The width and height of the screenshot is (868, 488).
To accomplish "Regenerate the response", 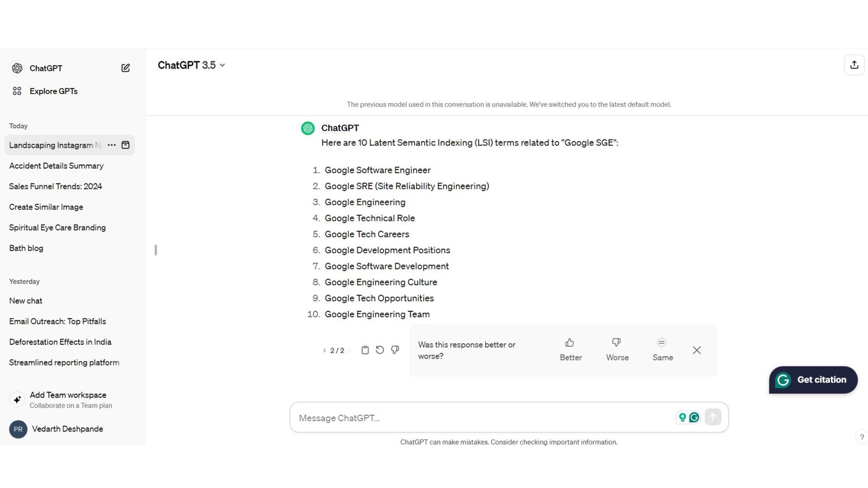I will click(380, 350).
